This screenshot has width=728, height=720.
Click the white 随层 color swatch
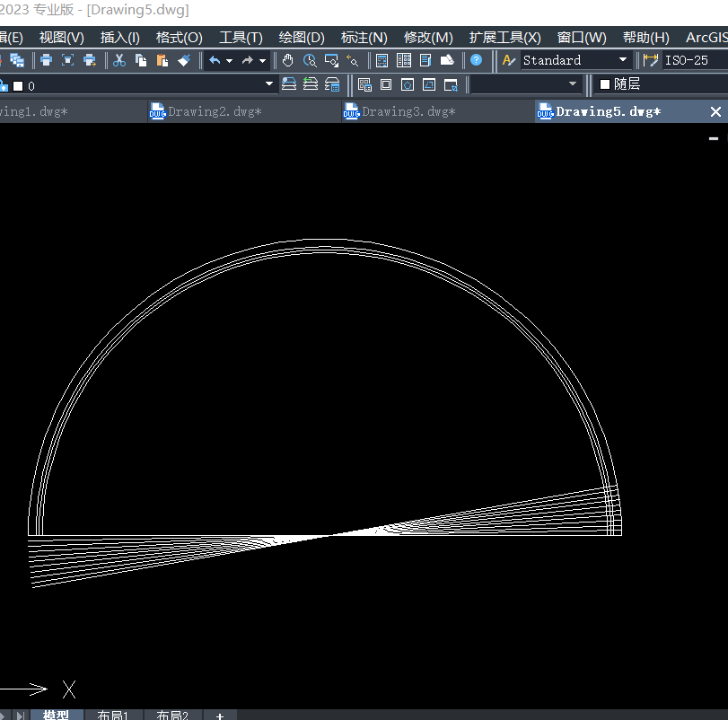tap(605, 84)
